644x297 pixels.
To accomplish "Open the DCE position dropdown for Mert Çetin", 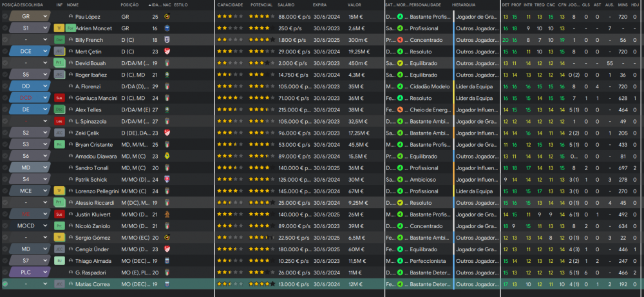I will pyautogui.click(x=30, y=52).
